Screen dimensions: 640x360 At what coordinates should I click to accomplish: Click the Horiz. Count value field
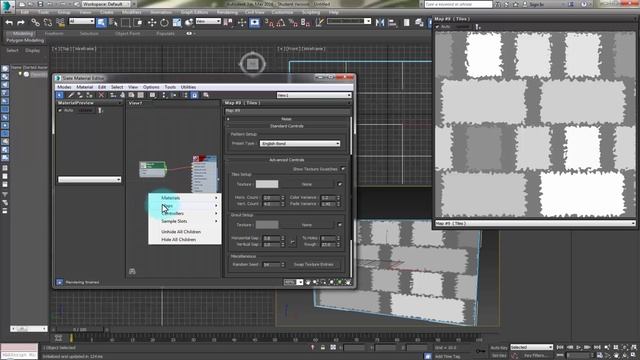272,198
